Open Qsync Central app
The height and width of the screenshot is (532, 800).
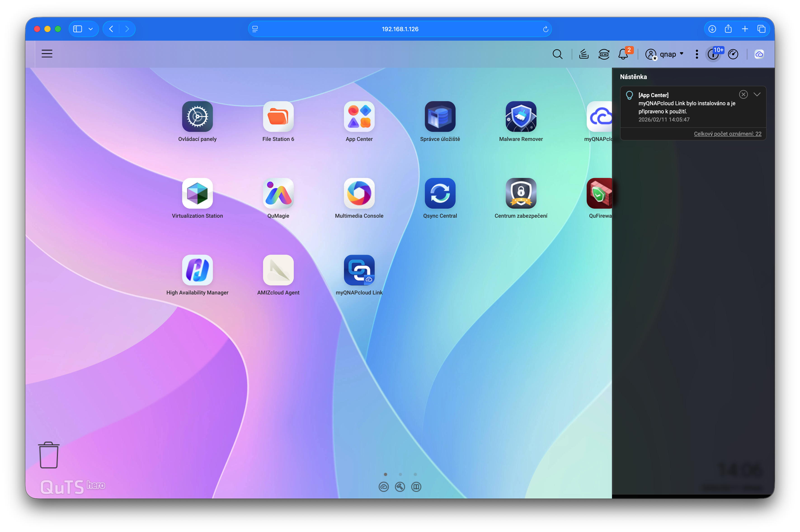[x=440, y=193]
